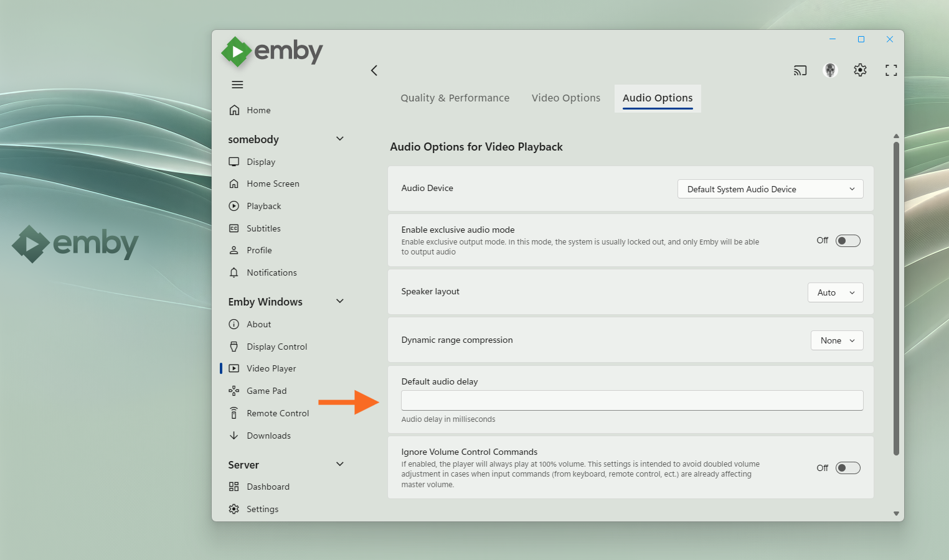Toggle Enable exclusive audio mode switch

[x=847, y=241]
